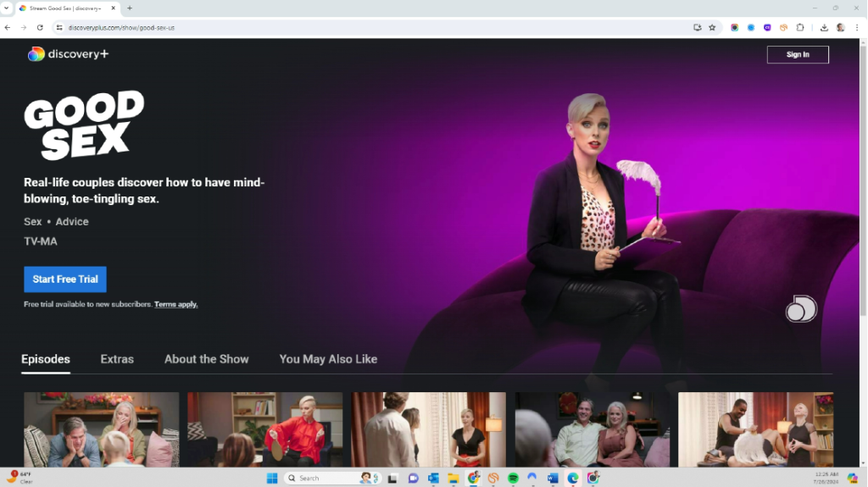Click the Sign In button

click(797, 54)
